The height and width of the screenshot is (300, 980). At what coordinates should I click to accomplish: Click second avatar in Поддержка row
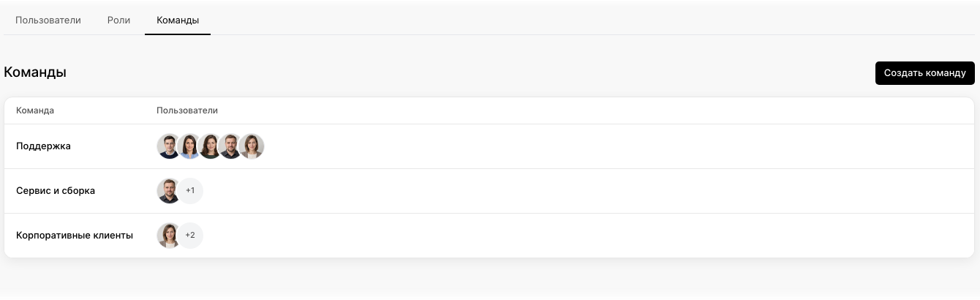click(x=189, y=146)
